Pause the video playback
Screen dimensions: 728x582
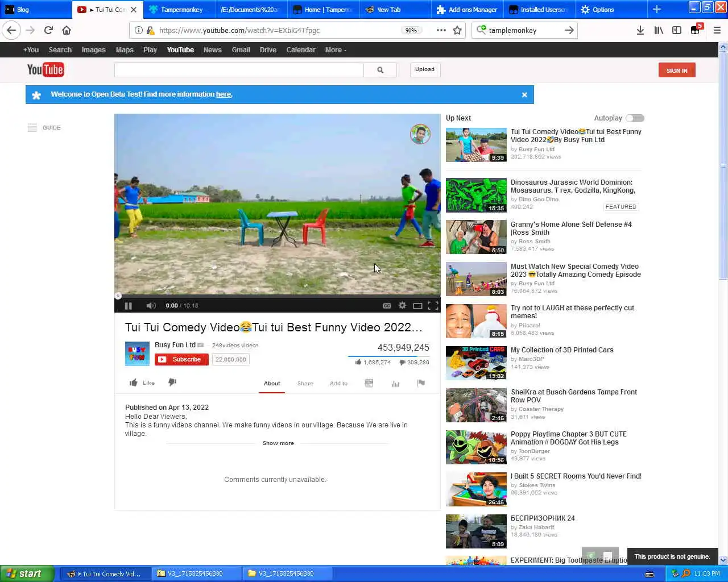tap(129, 306)
